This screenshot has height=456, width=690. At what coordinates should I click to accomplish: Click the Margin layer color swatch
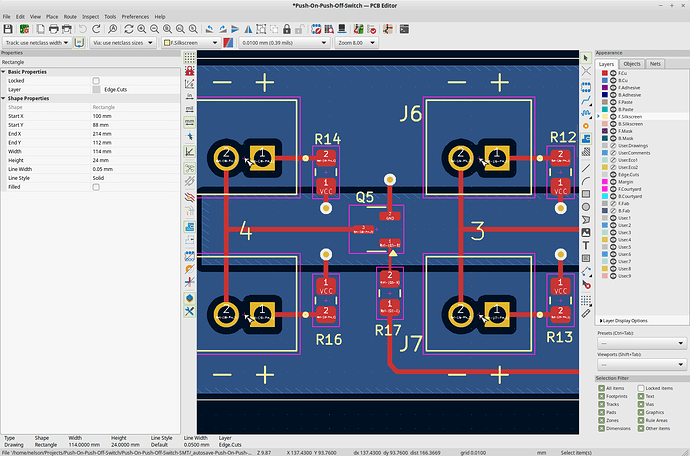point(605,182)
